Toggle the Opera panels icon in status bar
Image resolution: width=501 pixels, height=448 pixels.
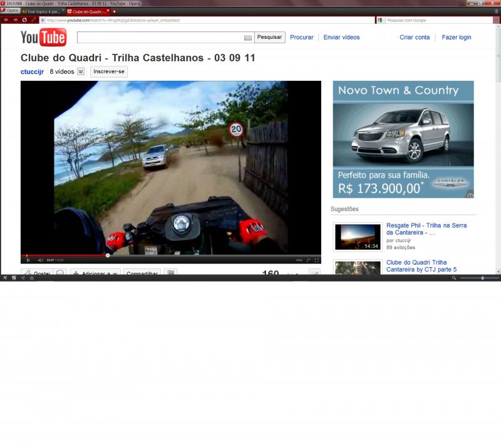[x=5, y=278]
